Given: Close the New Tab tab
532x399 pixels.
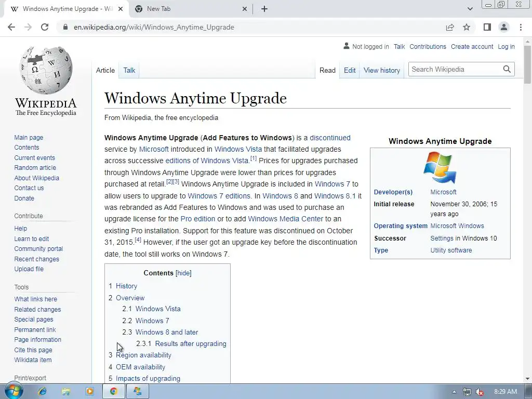Looking at the screenshot, I should (x=245, y=9).
